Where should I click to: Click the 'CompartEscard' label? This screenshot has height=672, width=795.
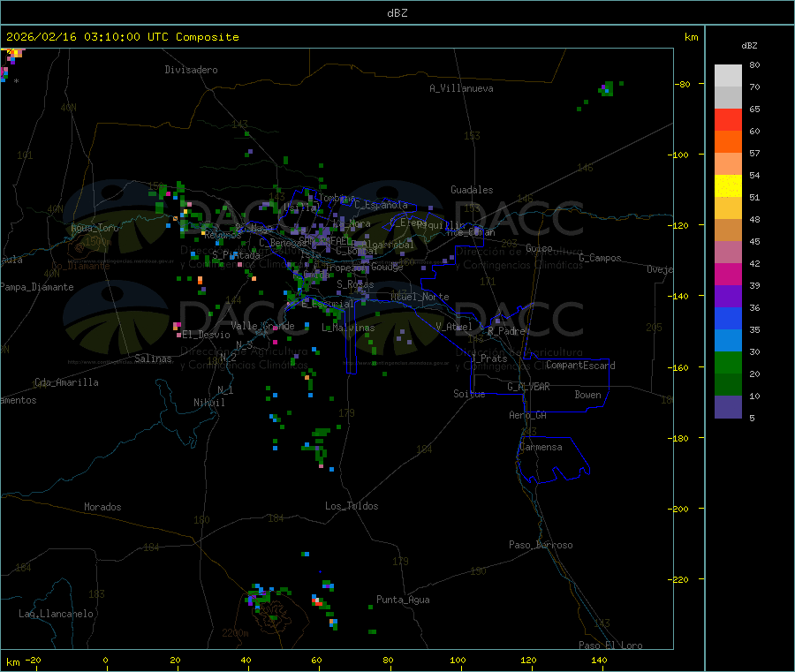pos(580,365)
